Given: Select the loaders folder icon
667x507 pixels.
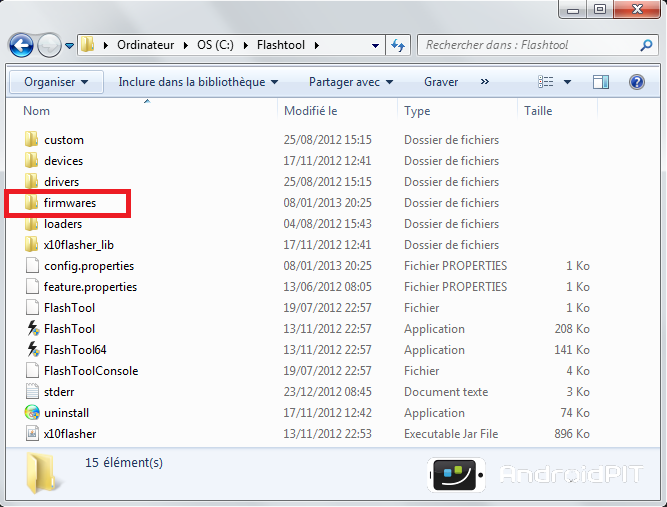Looking at the screenshot, I should coord(31,223).
